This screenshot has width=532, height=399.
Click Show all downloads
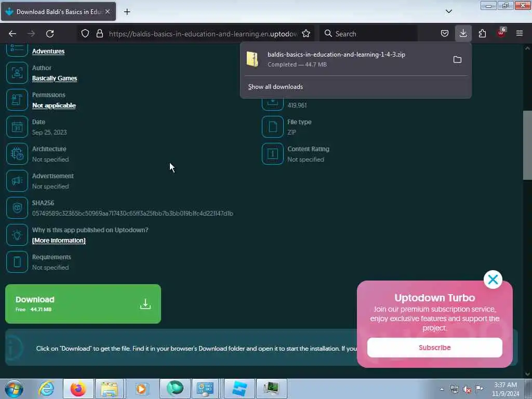click(275, 87)
